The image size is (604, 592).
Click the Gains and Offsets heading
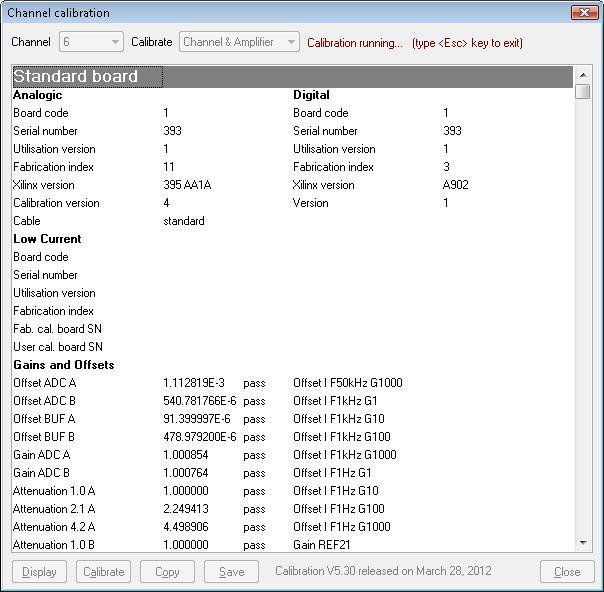pyautogui.click(x=64, y=365)
